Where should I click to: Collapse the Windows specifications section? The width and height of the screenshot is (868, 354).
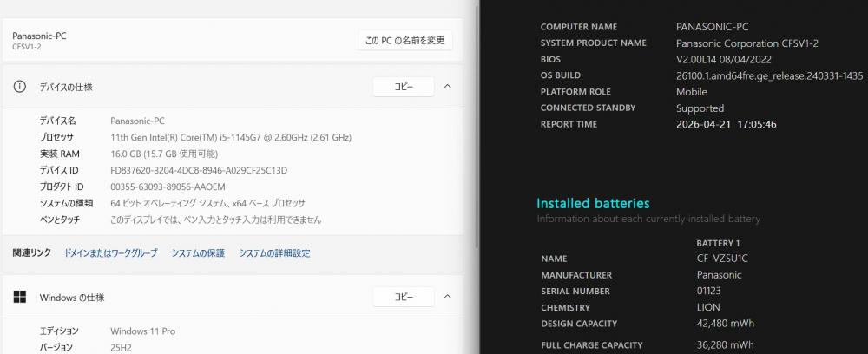(448, 297)
